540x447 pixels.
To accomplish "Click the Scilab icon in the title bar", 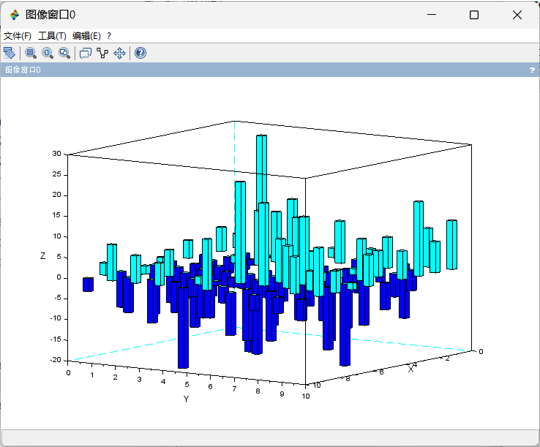I will pyautogui.click(x=14, y=15).
